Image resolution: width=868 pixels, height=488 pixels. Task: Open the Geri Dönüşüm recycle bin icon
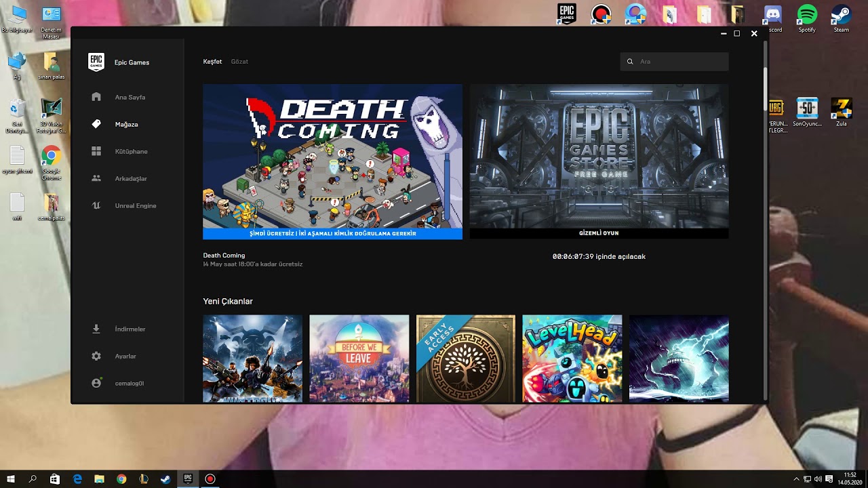[x=17, y=117]
